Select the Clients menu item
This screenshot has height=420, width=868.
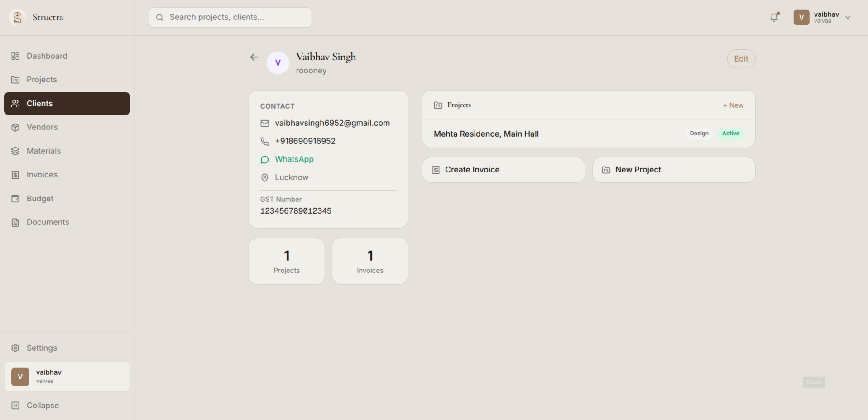coord(67,104)
